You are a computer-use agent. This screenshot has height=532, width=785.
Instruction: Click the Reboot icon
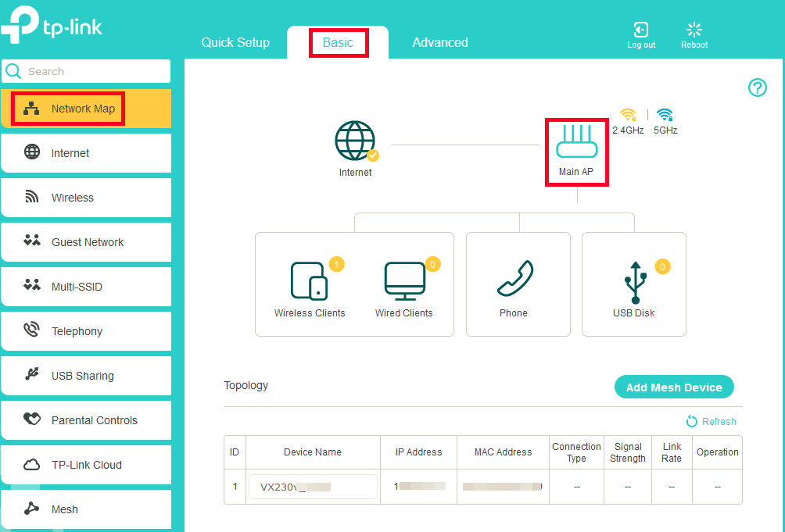694,30
